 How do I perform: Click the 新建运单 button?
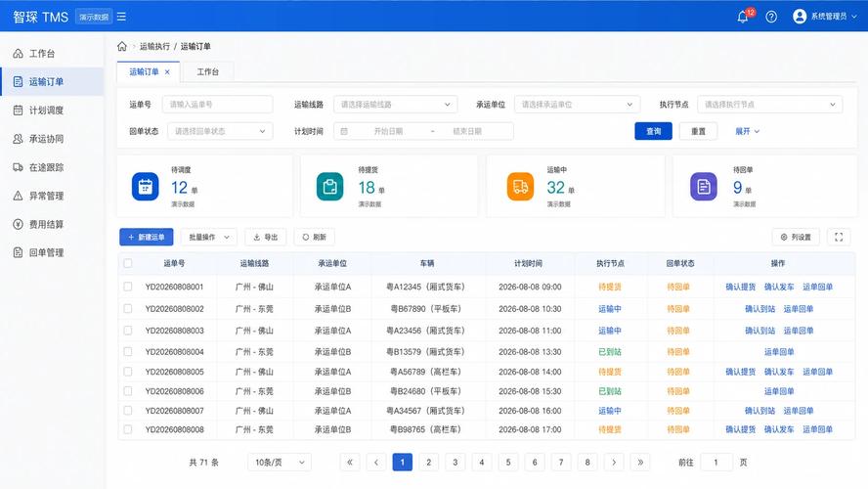tap(147, 237)
